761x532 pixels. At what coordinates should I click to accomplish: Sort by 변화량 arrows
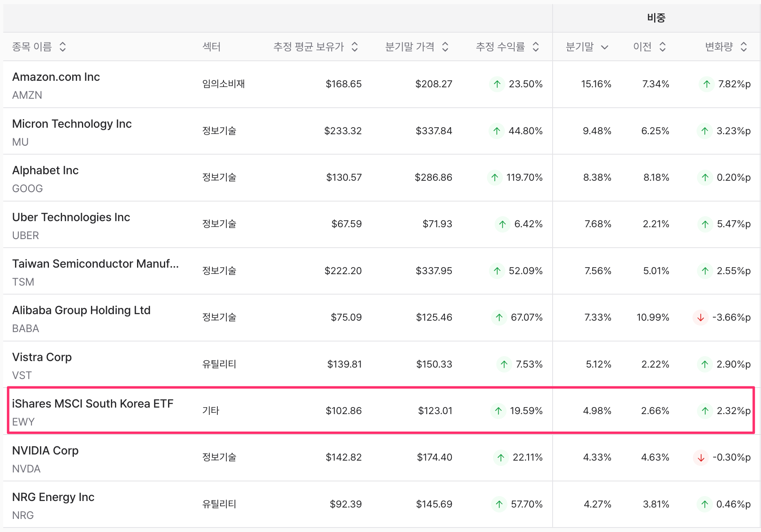pyautogui.click(x=744, y=47)
